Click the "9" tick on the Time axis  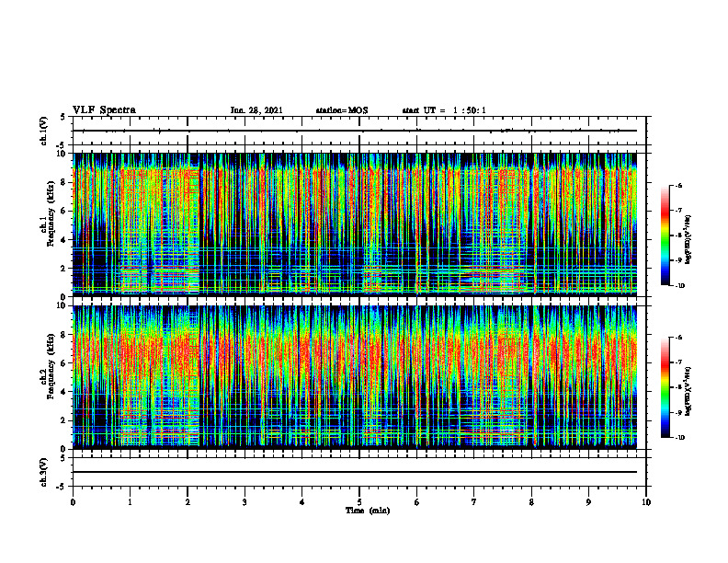pos(588,502)
